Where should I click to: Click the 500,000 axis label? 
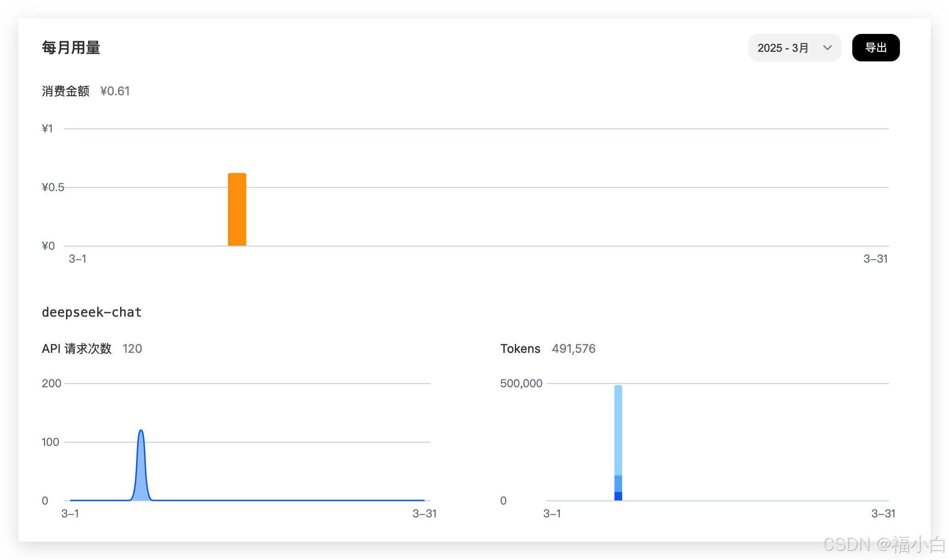(521, 384)
